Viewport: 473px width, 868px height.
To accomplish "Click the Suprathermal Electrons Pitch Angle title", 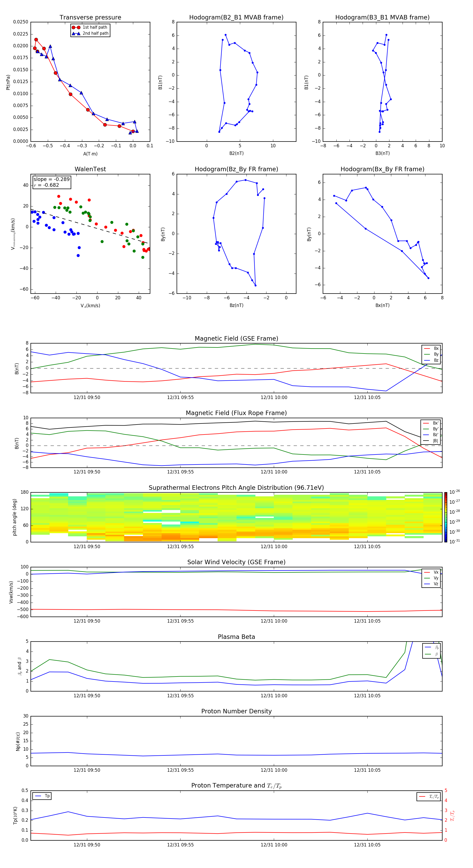I will (236, 488).
